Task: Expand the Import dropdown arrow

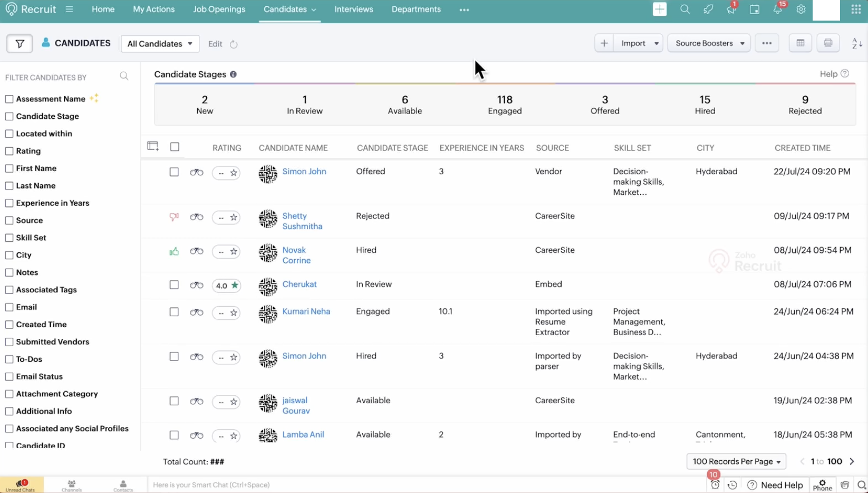Action: pyautogui.click(x=657, y=43)
